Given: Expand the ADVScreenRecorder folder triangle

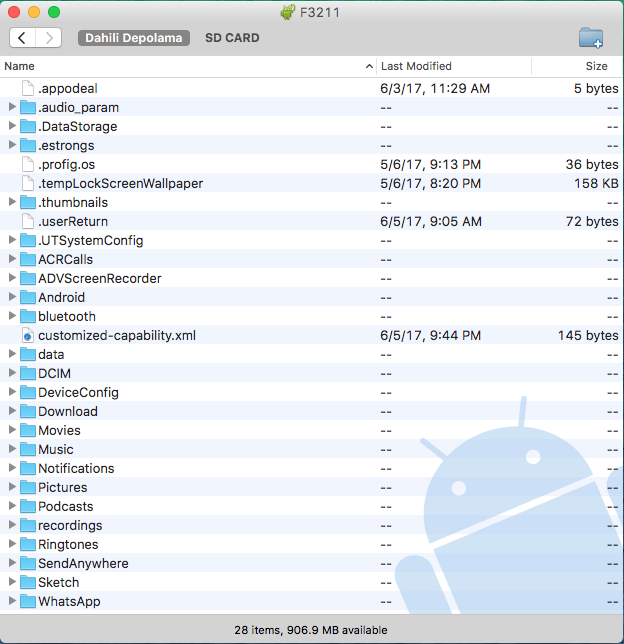Looking at the screenshot, I should coord(12,278).
